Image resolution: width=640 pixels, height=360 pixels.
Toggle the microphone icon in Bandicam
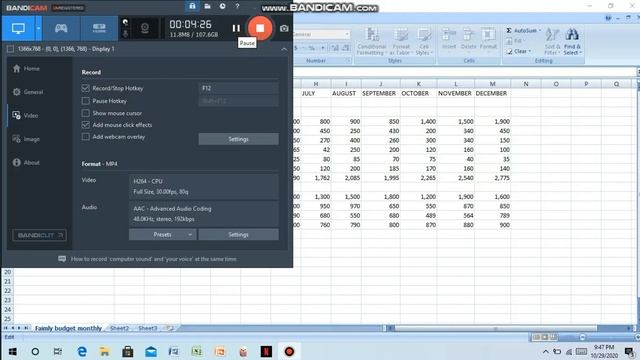coord(125,34)
